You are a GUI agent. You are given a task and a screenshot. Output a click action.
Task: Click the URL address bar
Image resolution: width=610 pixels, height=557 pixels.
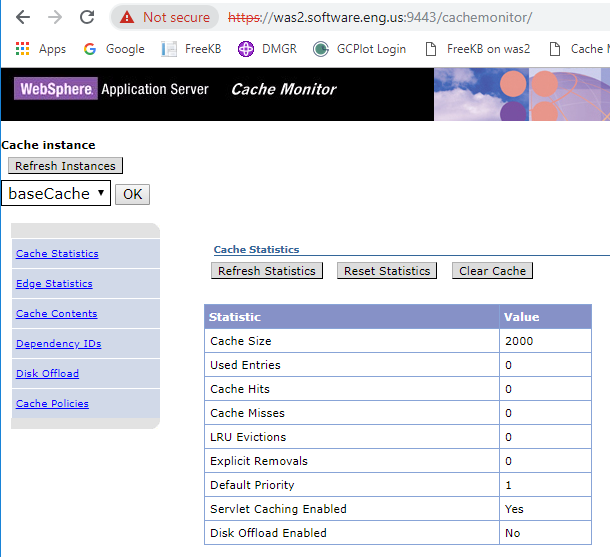pos(380,17)
